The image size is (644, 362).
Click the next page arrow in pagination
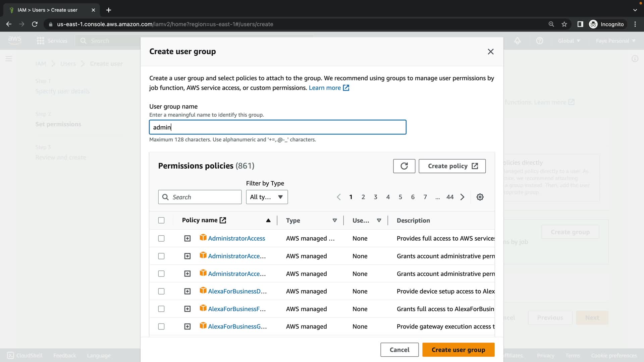pos(462,197)
